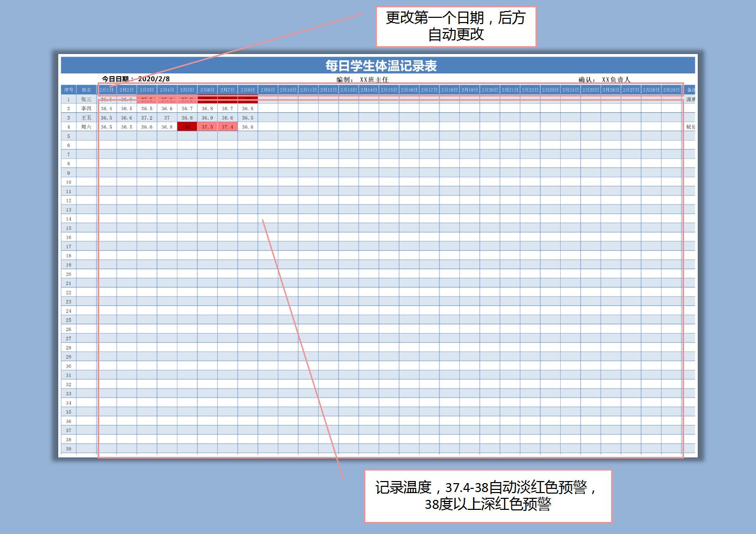Click the name cell 张三
This screenshot has height=534, width=756.
point(87,99)
